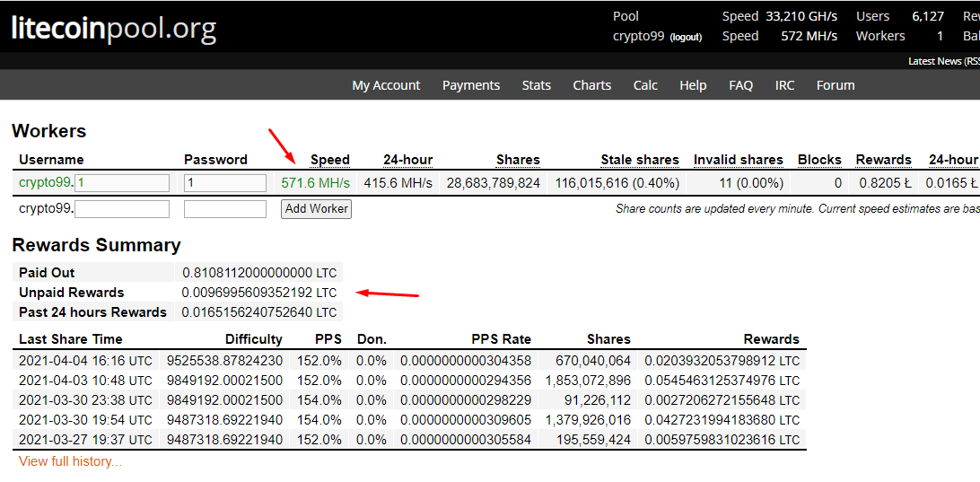Click the Paid Out amount 0.8108112000000000 LTC
The image size is (980, 482).
259,273
